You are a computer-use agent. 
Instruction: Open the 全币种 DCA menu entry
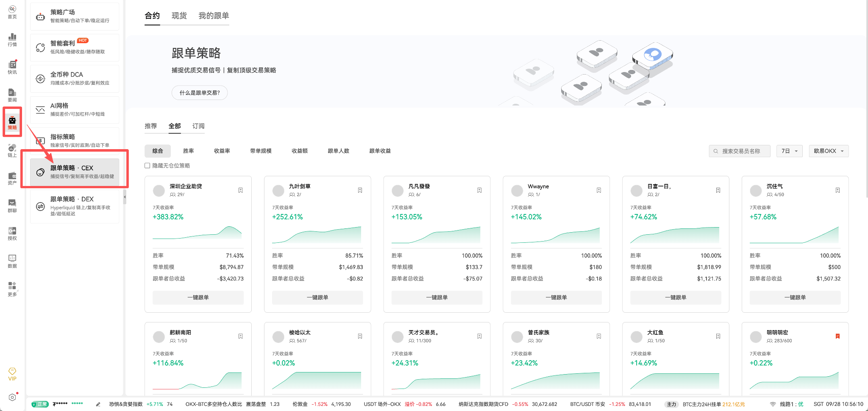(x=75, y=79)
